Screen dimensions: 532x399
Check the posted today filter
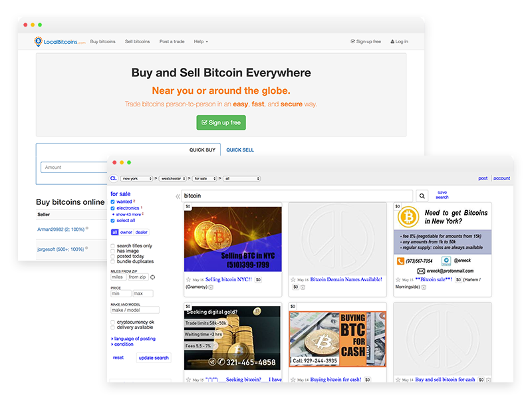114,256
